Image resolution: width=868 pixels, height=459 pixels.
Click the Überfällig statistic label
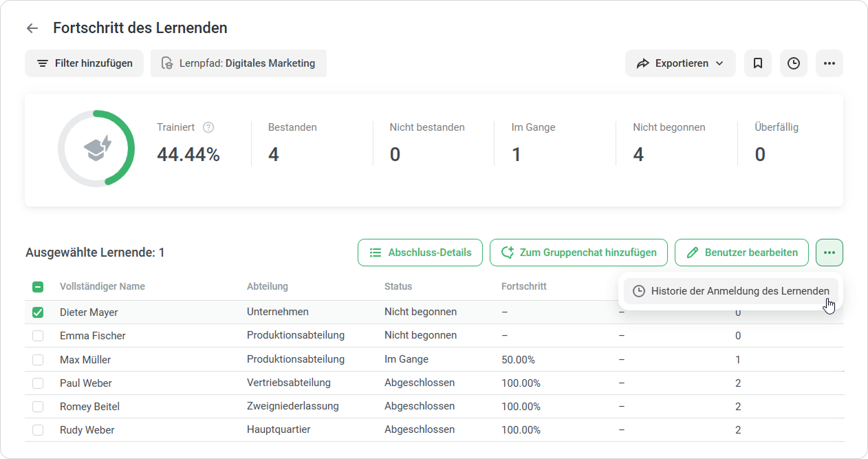[x=777, y=127]
